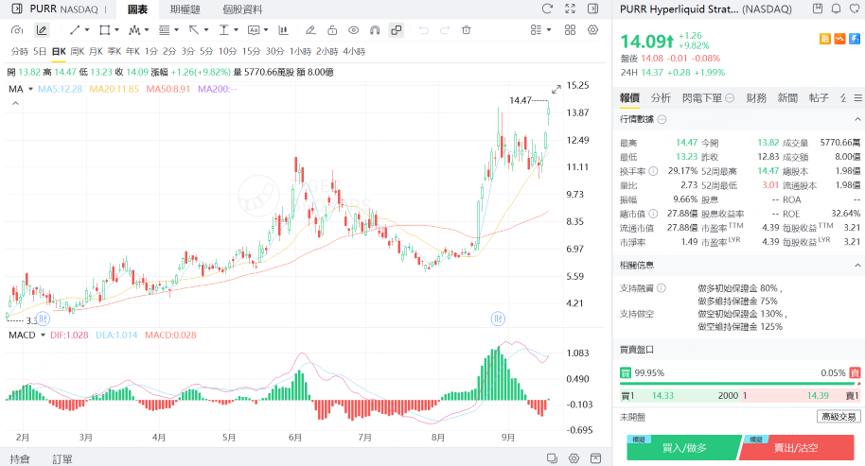Screen dimensions: 865x466
Task: Click the orange short-selling badge
Action: (x=840, y=39)
